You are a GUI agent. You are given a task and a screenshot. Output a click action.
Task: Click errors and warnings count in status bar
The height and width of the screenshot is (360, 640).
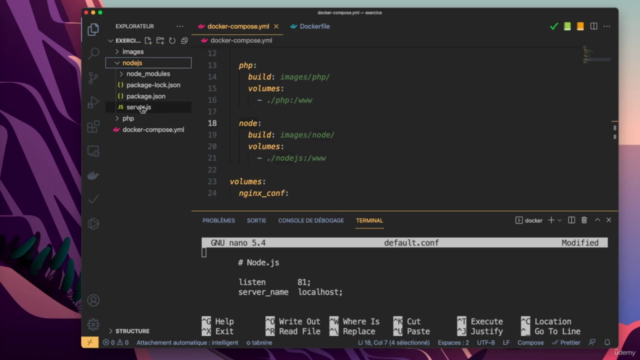[x=116, y=342]
